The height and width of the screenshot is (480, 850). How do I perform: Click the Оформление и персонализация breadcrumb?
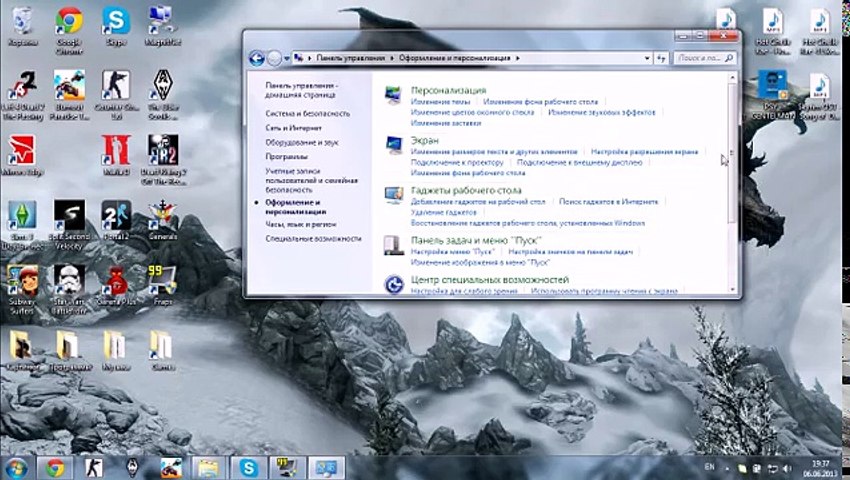(x=455, y=58)
